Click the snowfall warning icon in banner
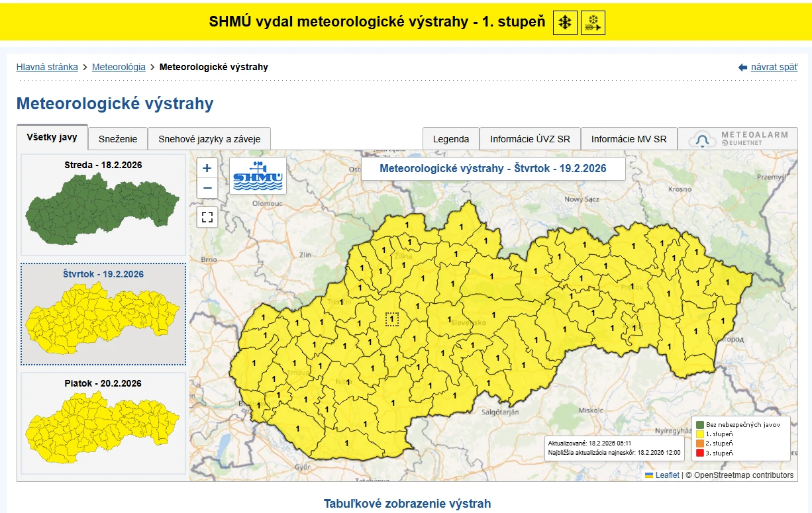The width and height of the screenshot is (812, 513). pos(565,23)
